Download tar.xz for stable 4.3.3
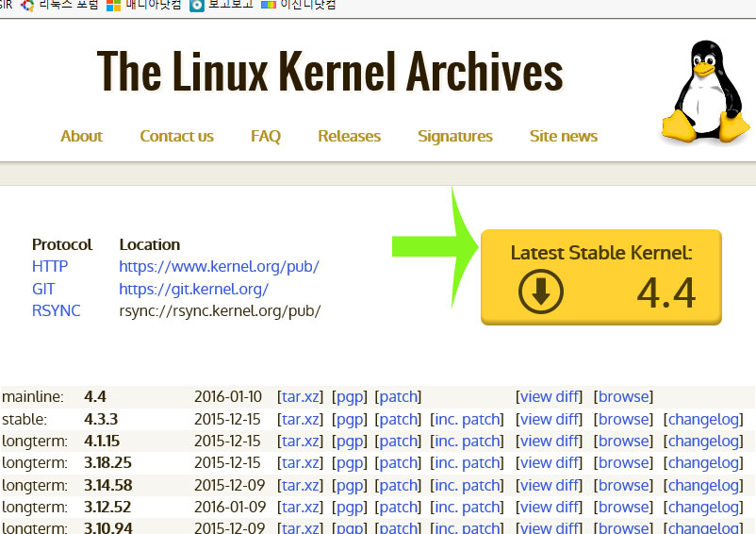756x534 pixels. coord(300,419)
